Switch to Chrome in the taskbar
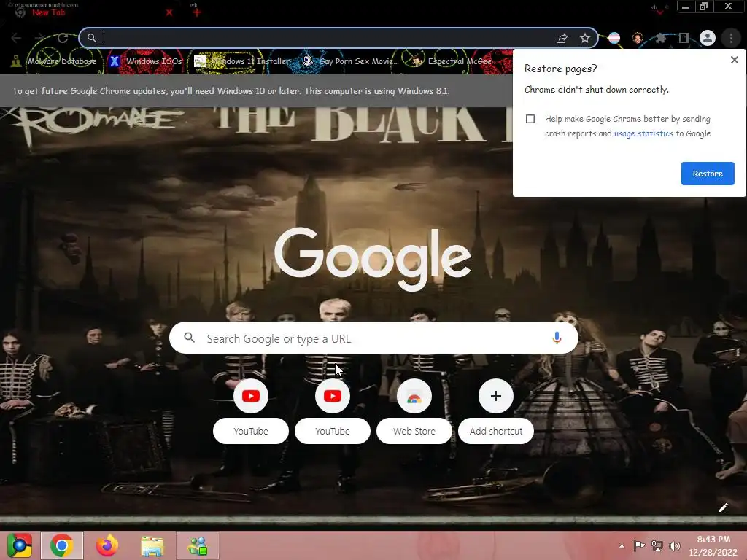The width and height of the screenshot is (747, 560). (62, 545)
